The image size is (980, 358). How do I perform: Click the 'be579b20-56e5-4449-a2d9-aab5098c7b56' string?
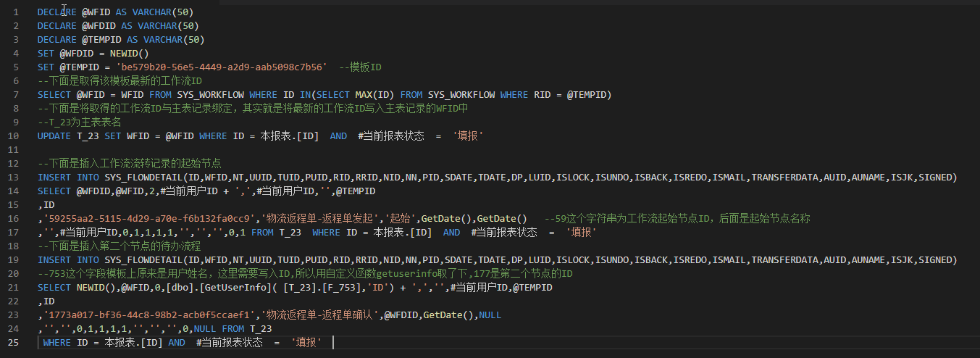222,67
